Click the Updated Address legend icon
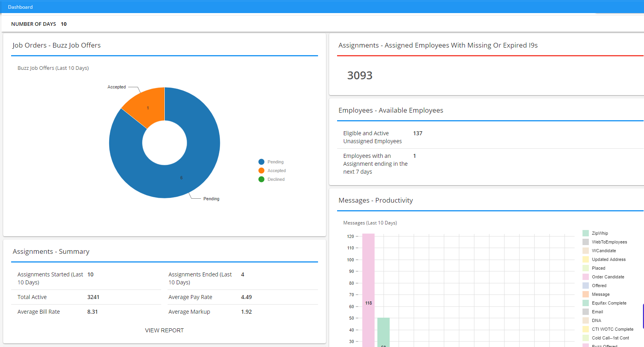The height and width of the screenshot is (347, 644). pos(586,259)
